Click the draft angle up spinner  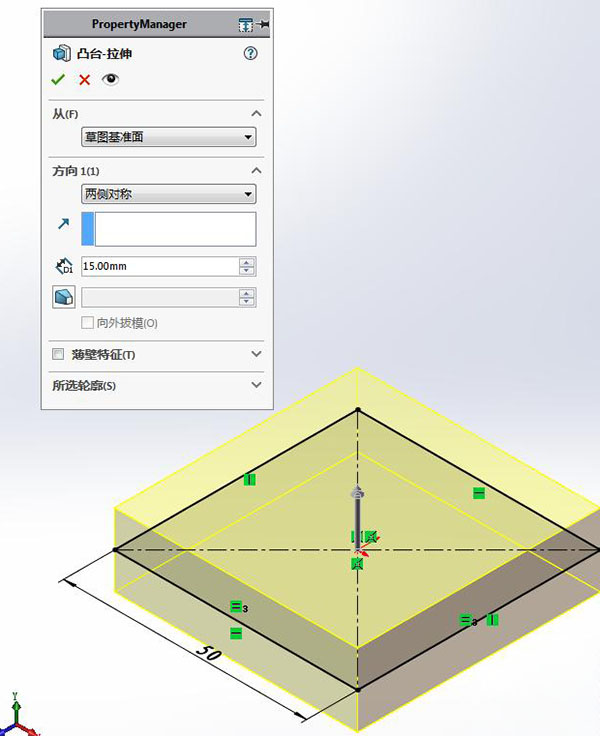coord(247,293)
